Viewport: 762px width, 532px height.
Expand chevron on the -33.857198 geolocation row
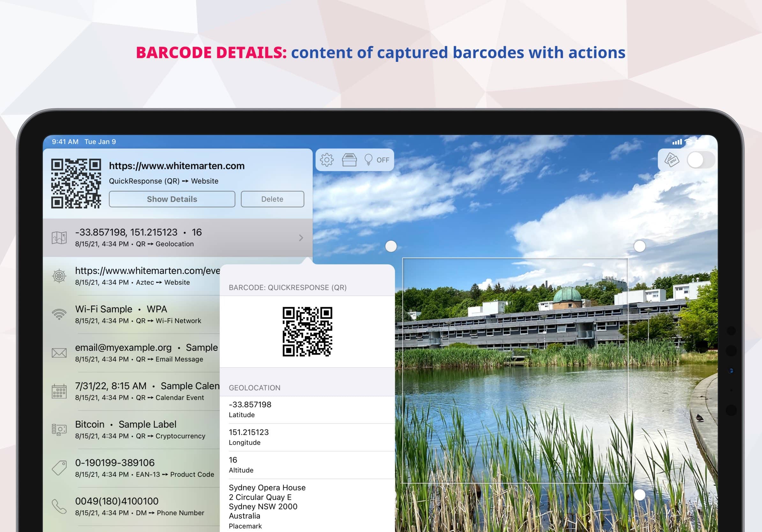301,238
